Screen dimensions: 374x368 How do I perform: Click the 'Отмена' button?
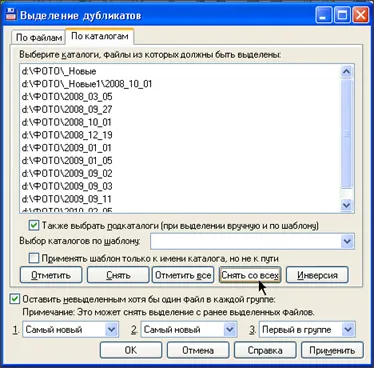click(198, 350)
